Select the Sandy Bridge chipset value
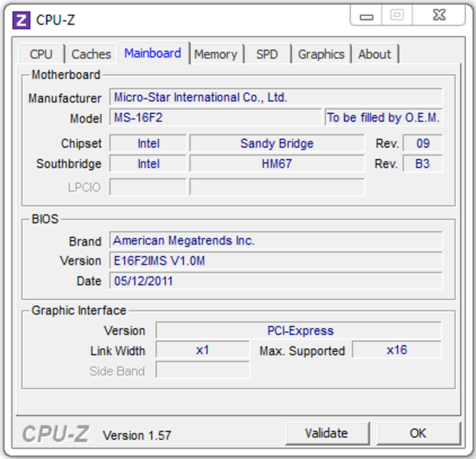Screen dimensions: 476x459 [x=277, y=144]
